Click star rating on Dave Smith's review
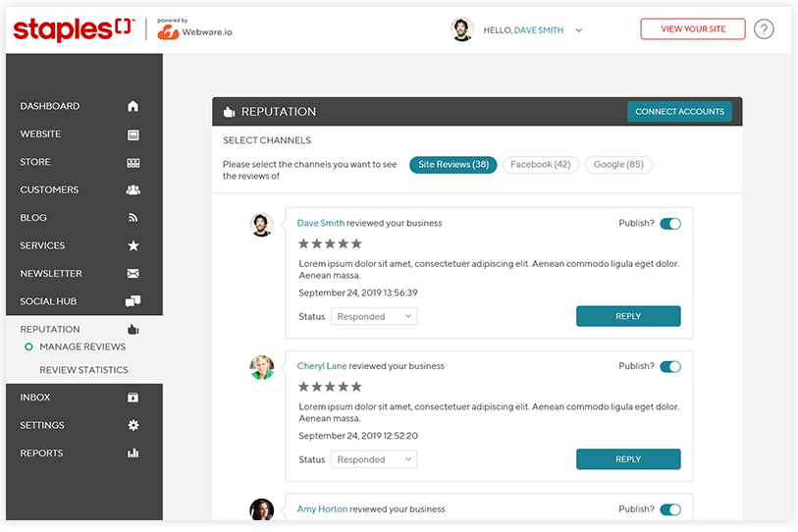The height and width of the screenshot is (532, 798). (330, 243)
